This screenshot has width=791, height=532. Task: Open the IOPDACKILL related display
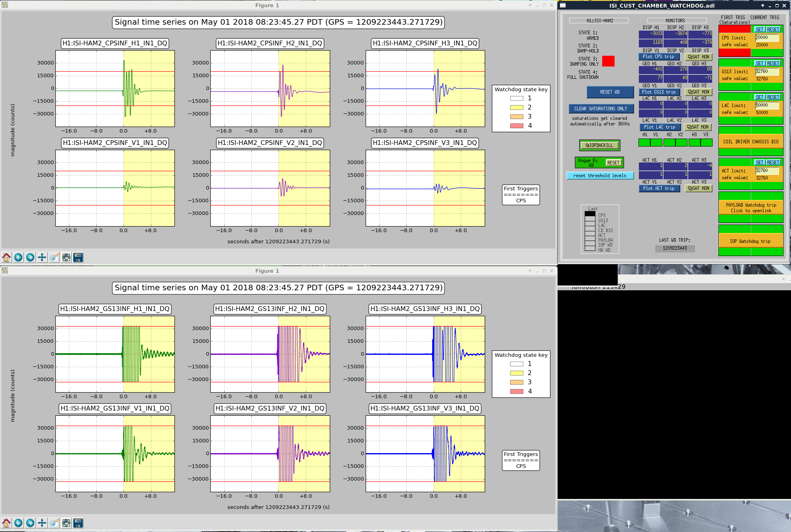click(599, 145)
